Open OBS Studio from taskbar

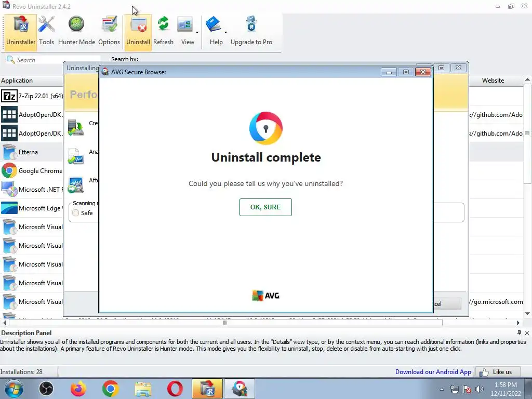(46, 389)
